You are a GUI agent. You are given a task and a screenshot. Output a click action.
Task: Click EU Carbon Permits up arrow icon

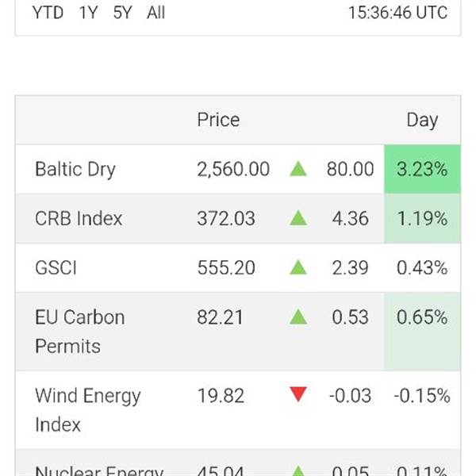click(298, 317)
